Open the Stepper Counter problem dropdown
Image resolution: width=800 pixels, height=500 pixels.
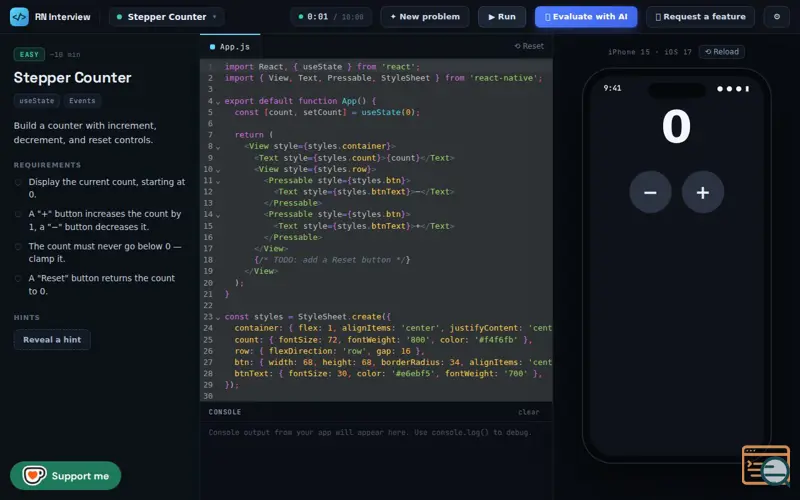click(x=166, y=17)
